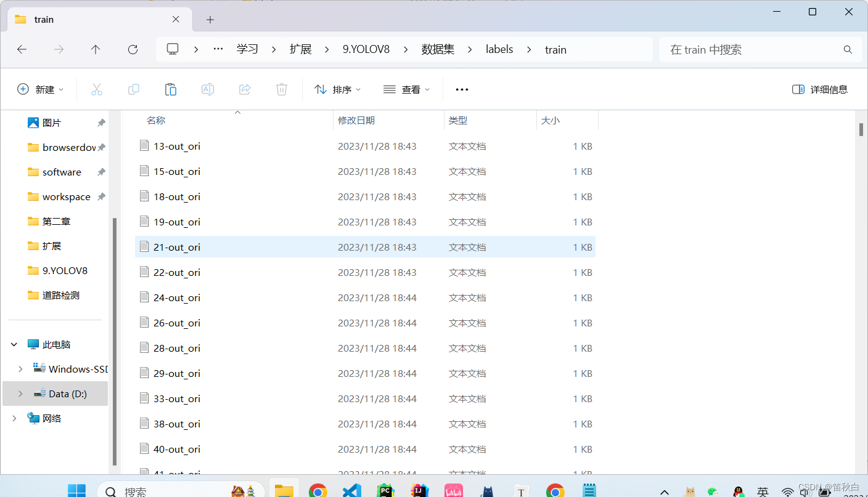The height and width of the screenshot is (497, 868).
Task: Open the View dropdown menu
Action: point(406,89)
